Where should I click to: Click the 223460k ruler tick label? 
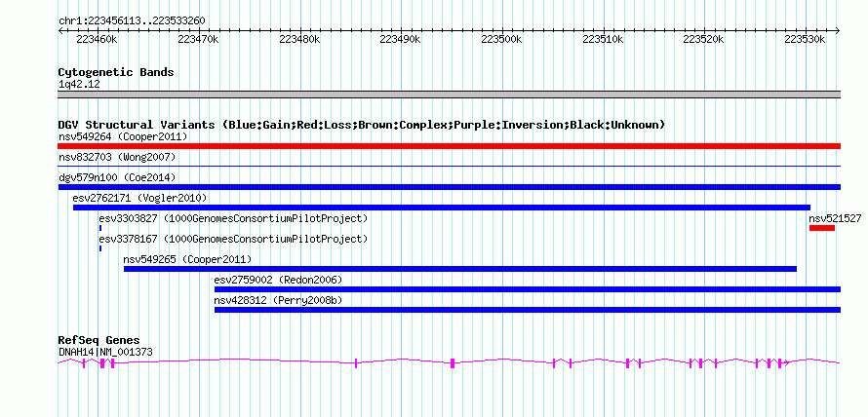tap(97, 39)
